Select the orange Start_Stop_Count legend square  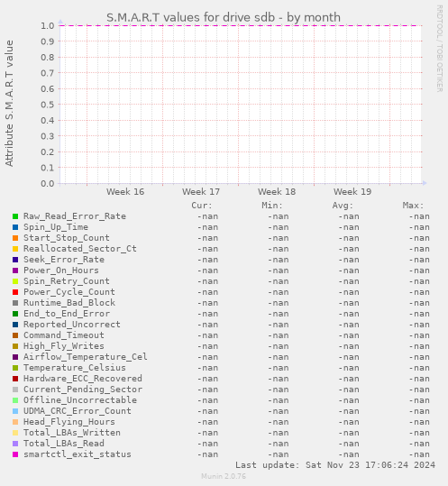tap(15, 238)
